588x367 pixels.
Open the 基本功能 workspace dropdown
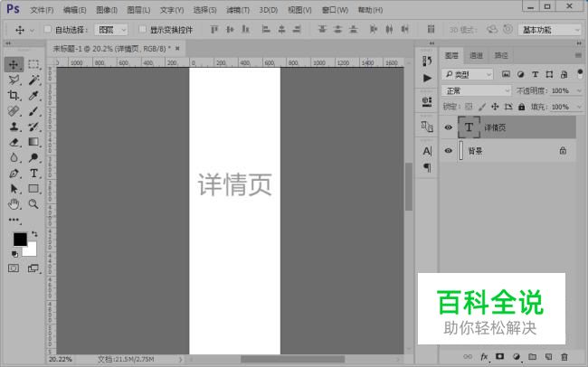click(x=549, y=30)
